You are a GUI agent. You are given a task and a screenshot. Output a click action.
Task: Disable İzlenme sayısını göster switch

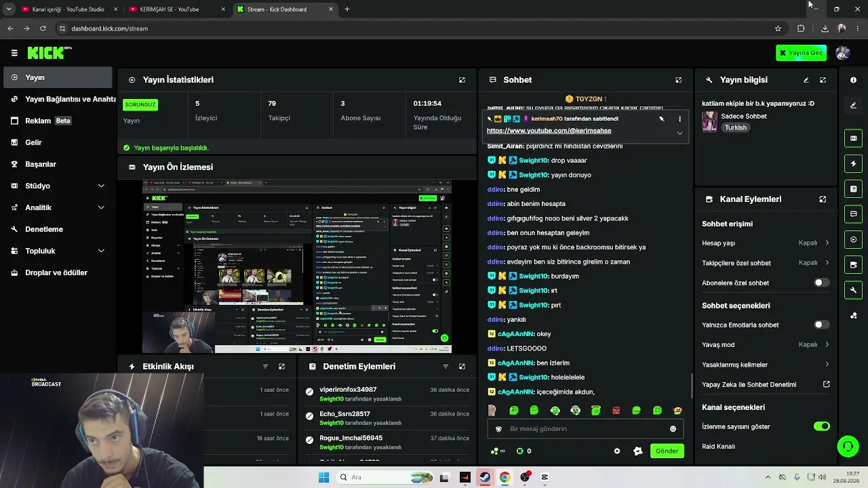(821, 426)
